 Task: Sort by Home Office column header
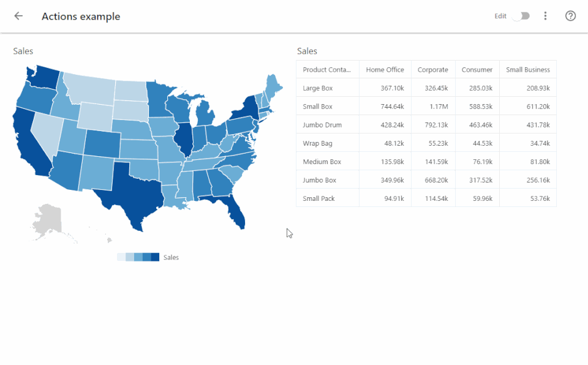pyautogui.click(x=385, y=70)
